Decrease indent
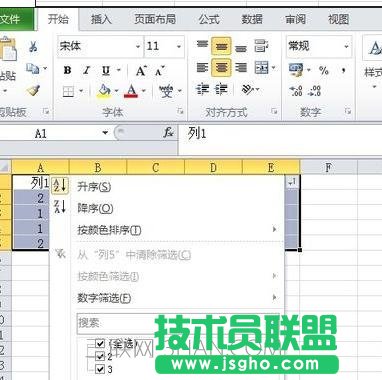Image resolution: width=382 pixels, height=380 pixels. 202,90
